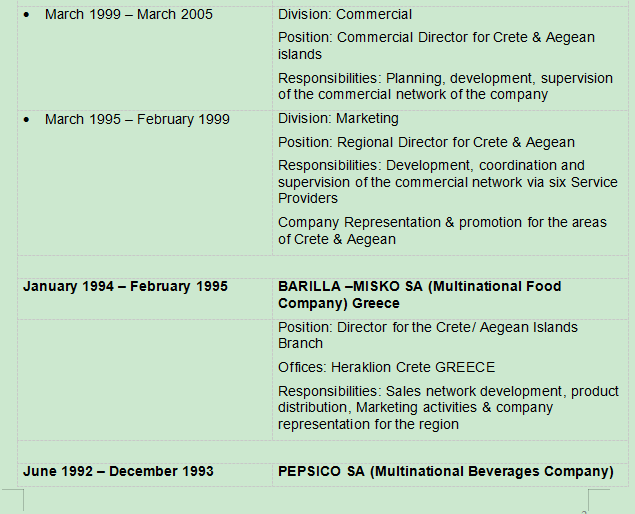Click the PEPSICO SA company heading
This screenshot has width=635, height=514.
click(445, 471)
